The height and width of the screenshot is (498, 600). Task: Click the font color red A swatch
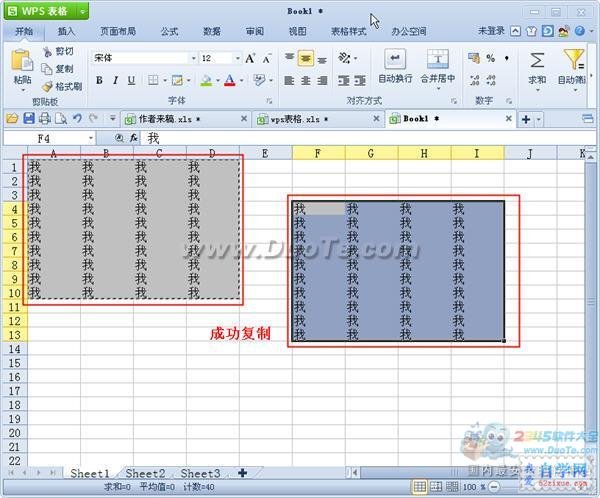click(230, 80)
